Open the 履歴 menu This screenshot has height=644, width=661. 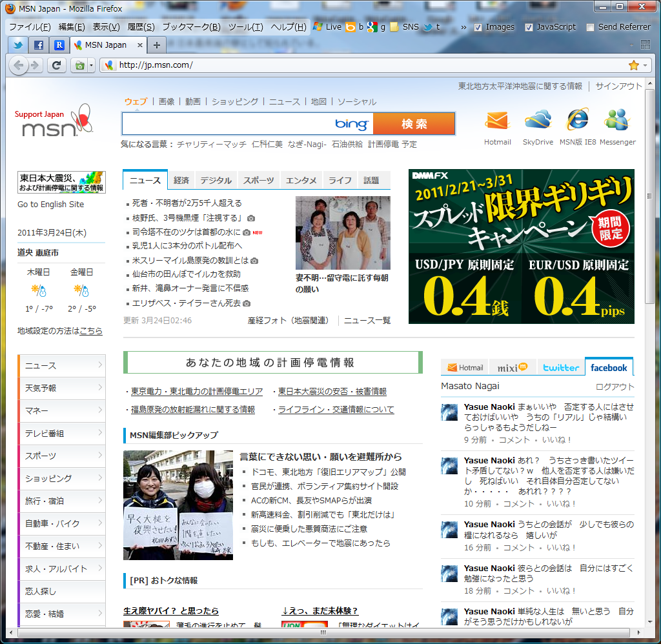[141, 27]
